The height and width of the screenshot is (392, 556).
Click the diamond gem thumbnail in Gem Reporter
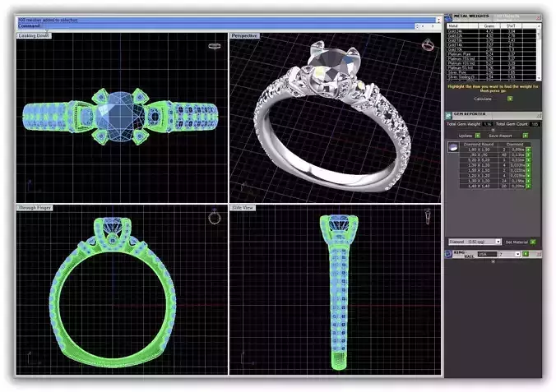coord(453,147)
